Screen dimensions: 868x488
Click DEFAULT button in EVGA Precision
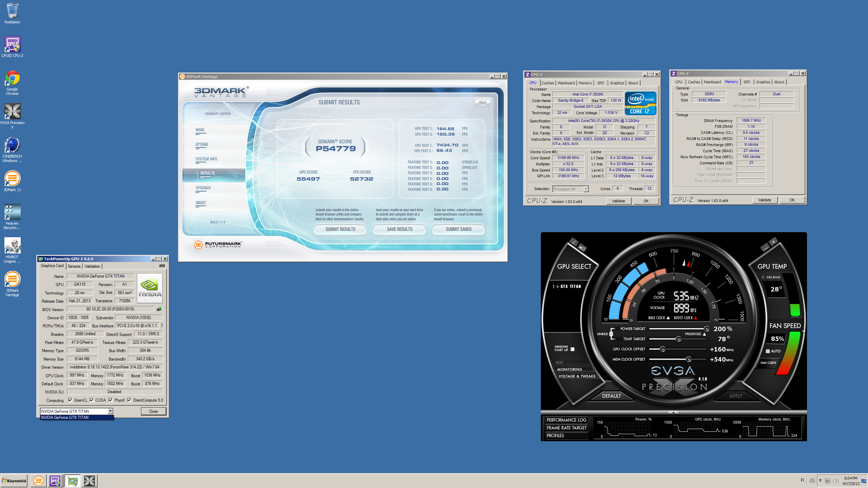(x=611, y=396)
